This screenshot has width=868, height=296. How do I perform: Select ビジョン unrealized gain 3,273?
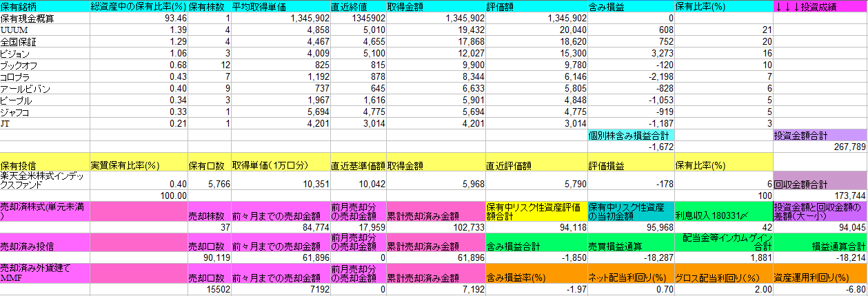[x=631, y=54]
